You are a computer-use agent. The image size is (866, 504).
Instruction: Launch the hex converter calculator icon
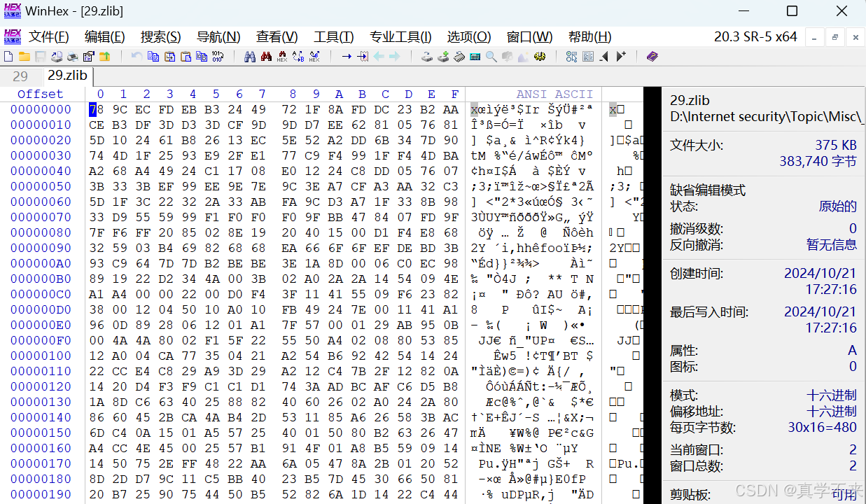pos(475,57)
